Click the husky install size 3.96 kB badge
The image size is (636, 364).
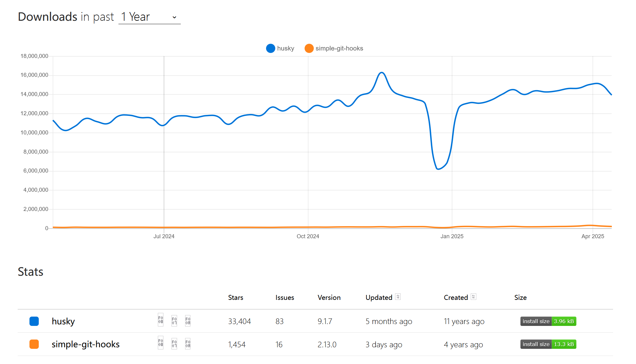(548, 321)
